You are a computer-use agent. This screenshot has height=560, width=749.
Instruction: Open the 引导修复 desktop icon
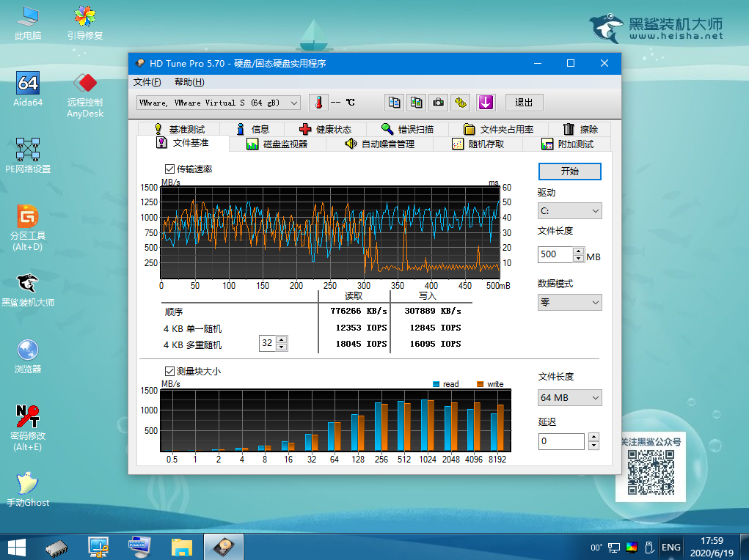click(85, 23)
